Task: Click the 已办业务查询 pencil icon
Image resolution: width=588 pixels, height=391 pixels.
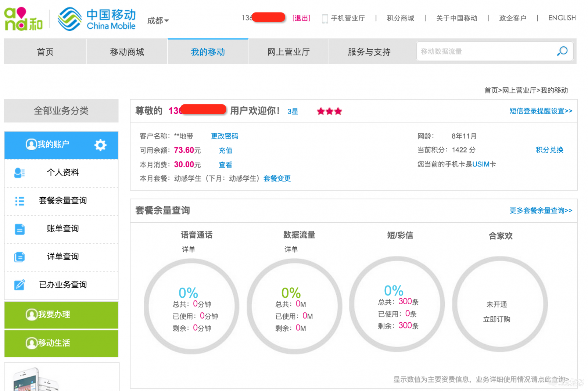Action: pyautogui.click(x=19, y=285)
